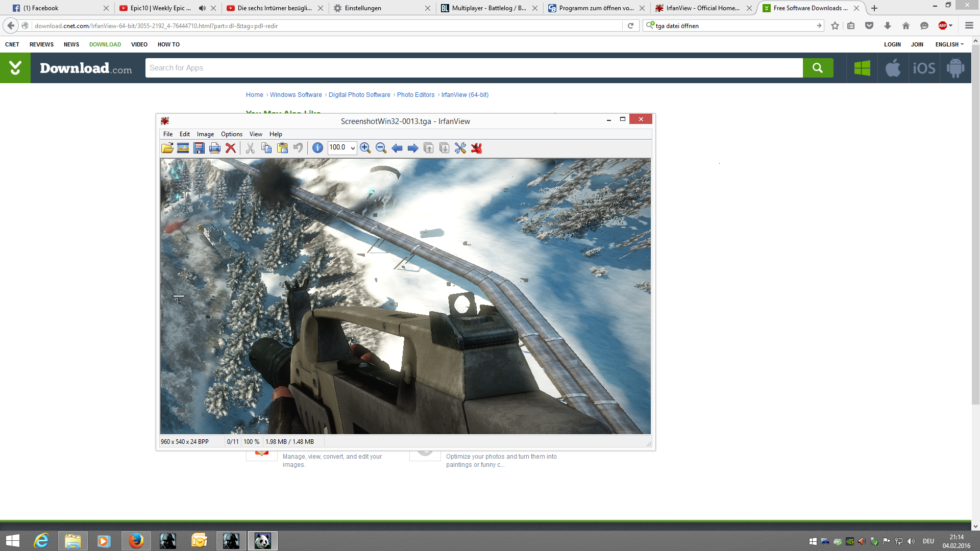Print the image with the printer icon

coord(215,148)
